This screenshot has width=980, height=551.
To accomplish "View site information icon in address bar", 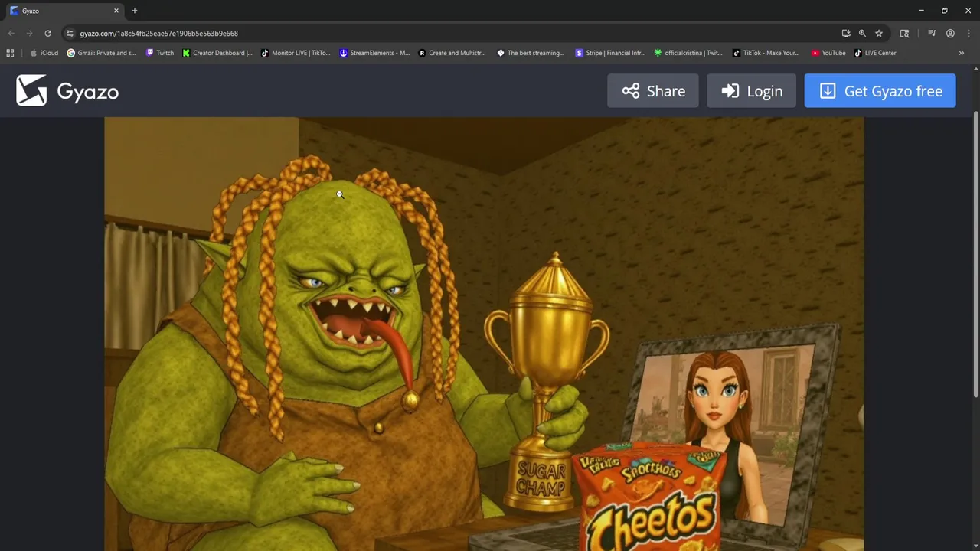I will pos(70,34).
